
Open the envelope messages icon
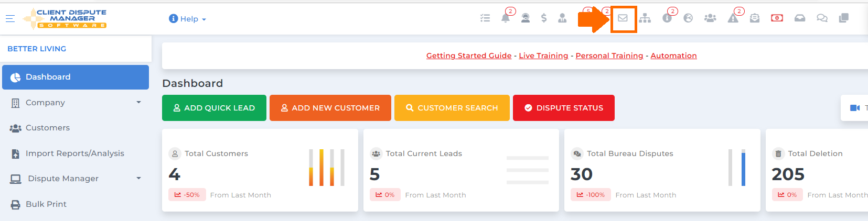[x=623, y=18]
